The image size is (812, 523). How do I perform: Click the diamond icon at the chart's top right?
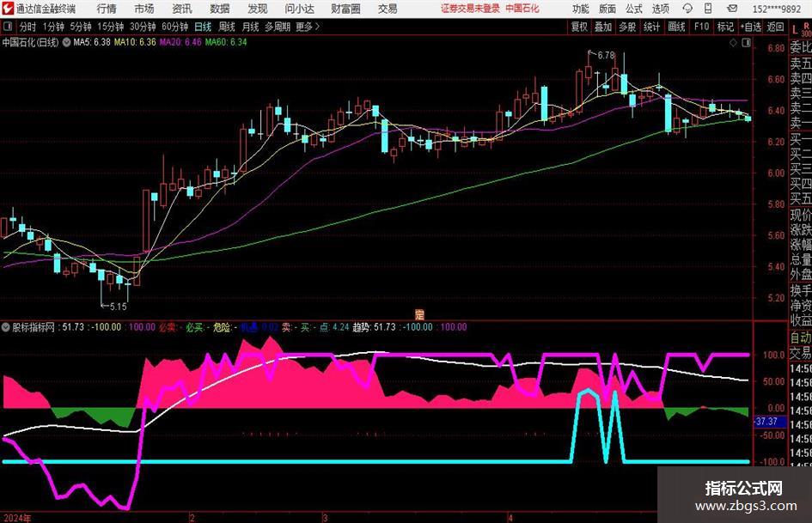point(733,42)
